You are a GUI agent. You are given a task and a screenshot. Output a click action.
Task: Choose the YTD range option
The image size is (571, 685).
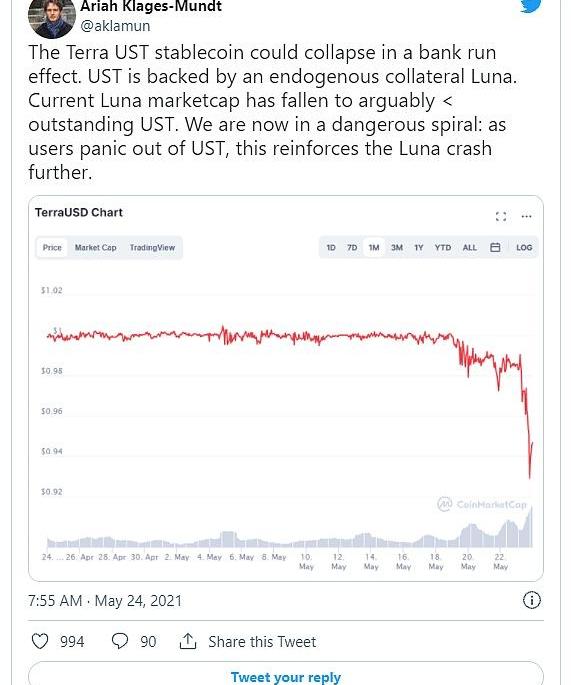tap(443, 248)
